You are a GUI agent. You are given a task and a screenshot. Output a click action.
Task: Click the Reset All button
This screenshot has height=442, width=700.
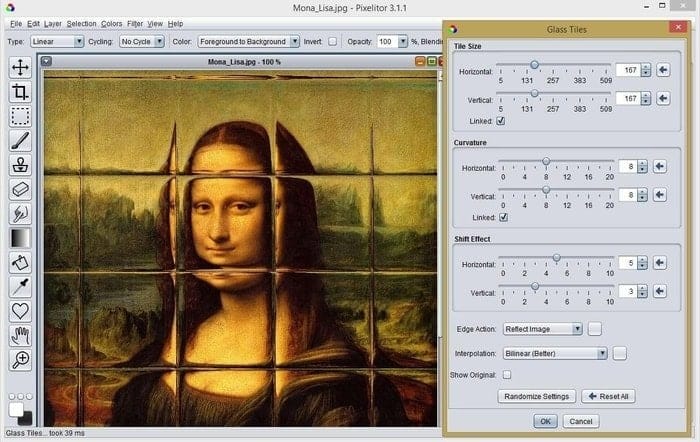pos(608,396)
